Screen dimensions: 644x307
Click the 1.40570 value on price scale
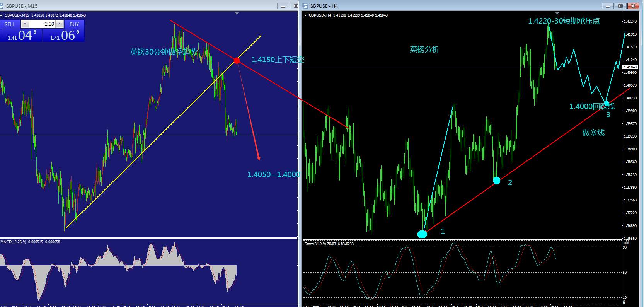(630, 85)
